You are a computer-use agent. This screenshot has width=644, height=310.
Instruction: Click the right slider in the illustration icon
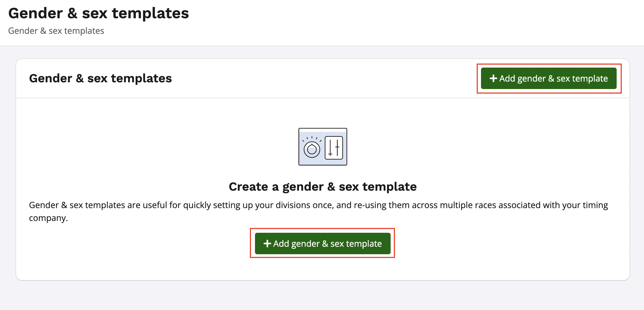coord(337,148)
